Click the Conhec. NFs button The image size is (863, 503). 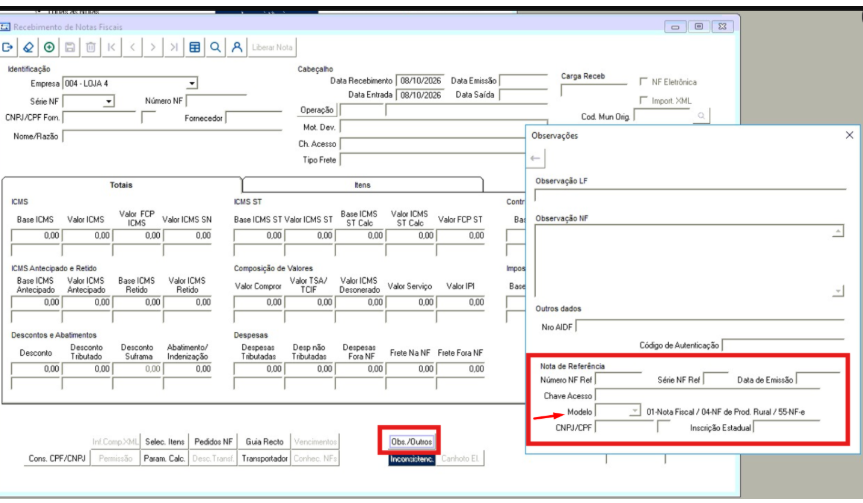pyautogui.click(x=315, y=458)
